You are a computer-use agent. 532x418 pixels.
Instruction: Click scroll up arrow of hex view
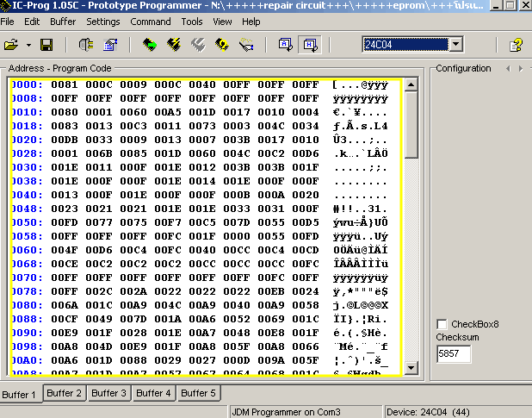[x=411, y=84]
